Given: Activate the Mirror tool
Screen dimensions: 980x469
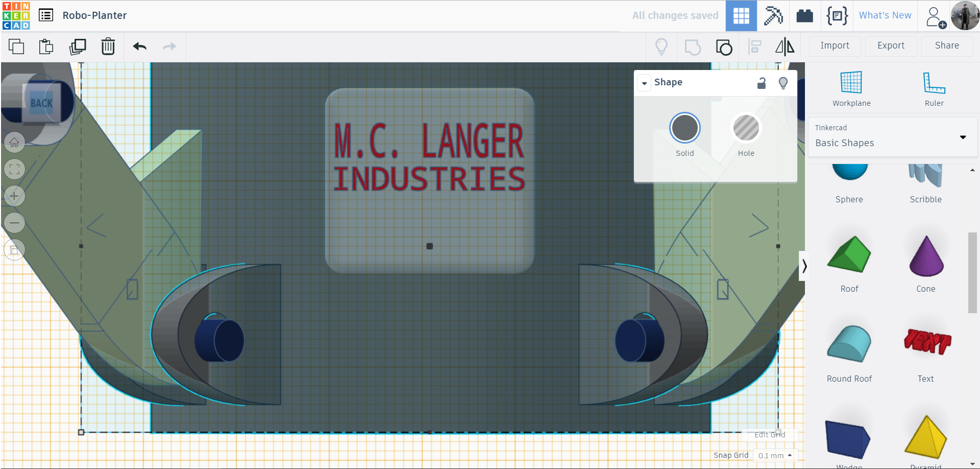Looking at the screenshot, I should 785,47.
